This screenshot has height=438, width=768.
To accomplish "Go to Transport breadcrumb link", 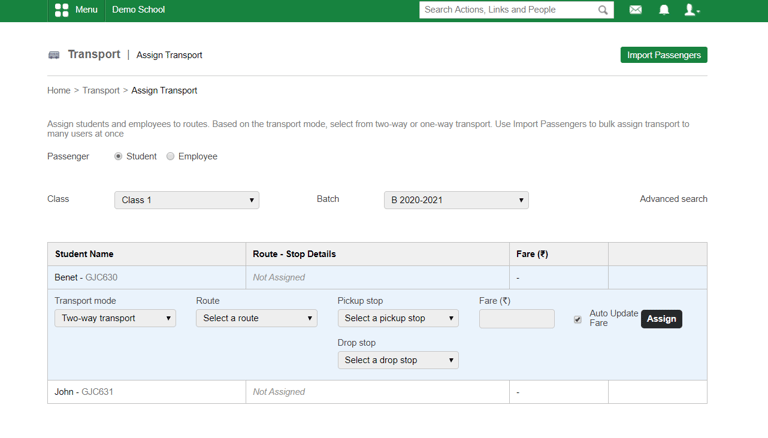I will 101,91.
